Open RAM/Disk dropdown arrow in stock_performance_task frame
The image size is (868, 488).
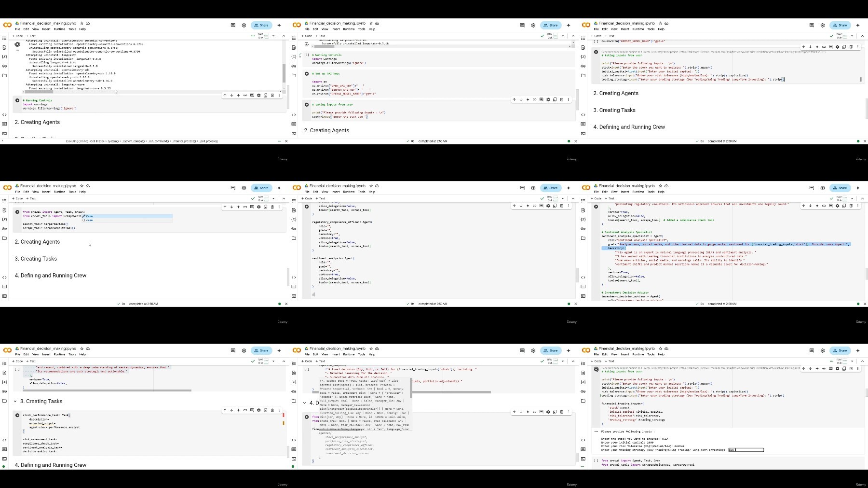pos(273,361)
